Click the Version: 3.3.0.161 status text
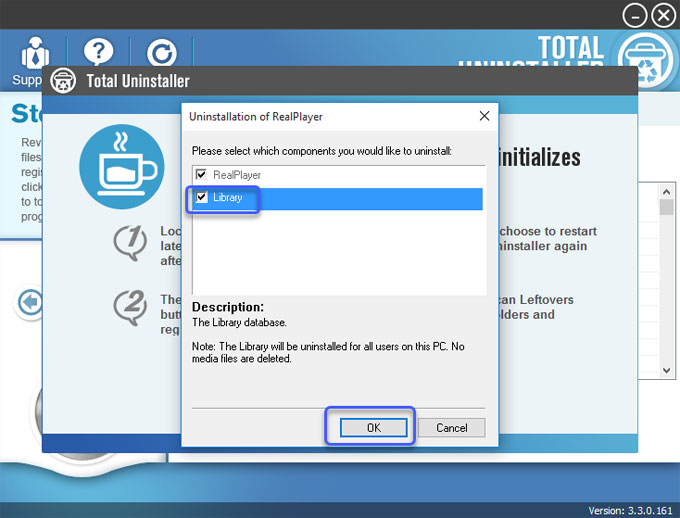 point(630,511)
